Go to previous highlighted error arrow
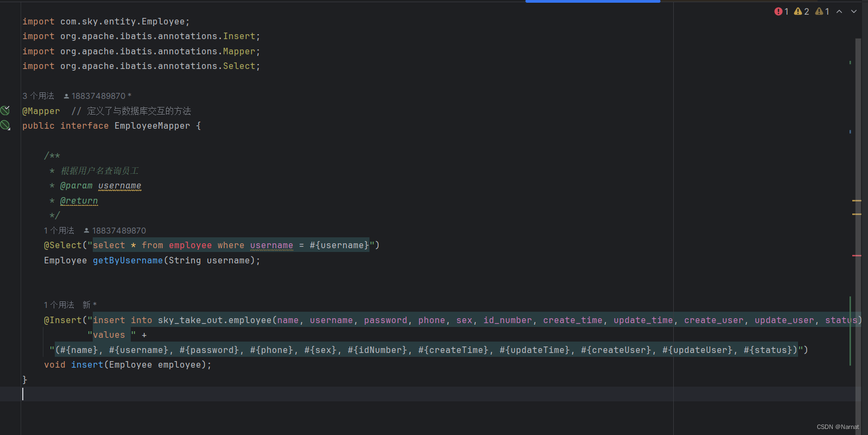868x435 pixels. click(x=839, y=11)
